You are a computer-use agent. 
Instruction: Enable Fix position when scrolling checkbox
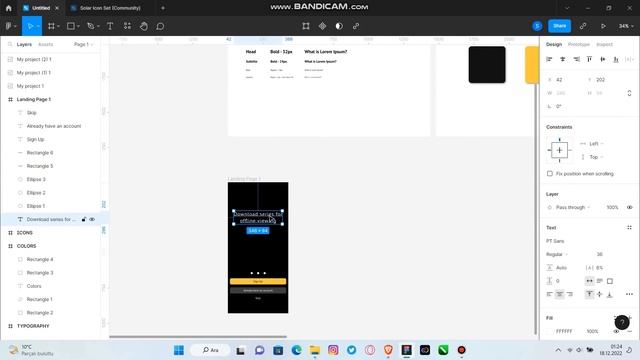tap(550, 173)
